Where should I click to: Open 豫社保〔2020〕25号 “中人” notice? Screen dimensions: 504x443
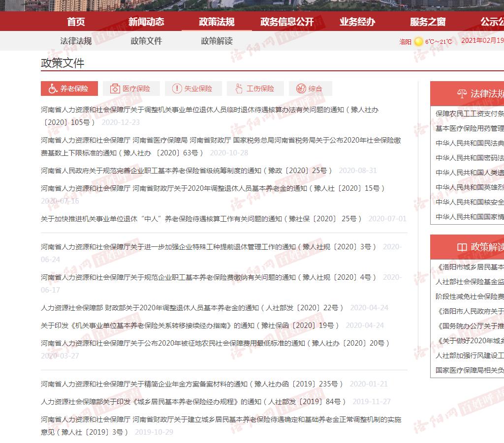[x=201, y=219]
